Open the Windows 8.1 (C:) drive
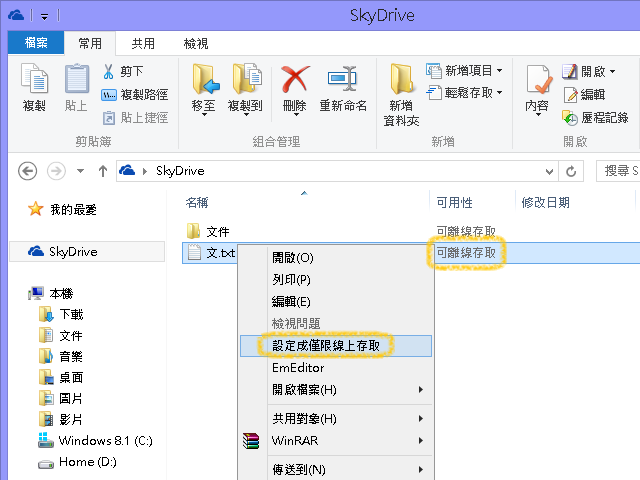The width and height of the screenshot is (640, 480). 95,441
